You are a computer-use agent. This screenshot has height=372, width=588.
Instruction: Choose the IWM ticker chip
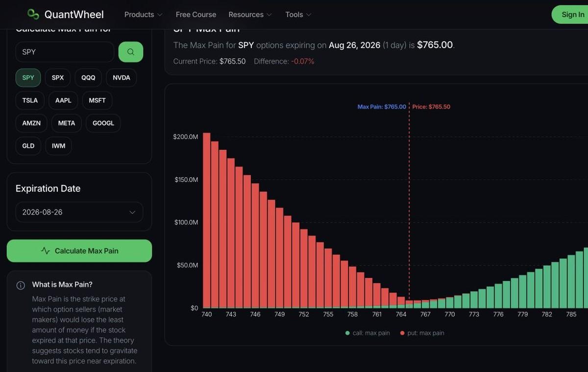(58, 146)
